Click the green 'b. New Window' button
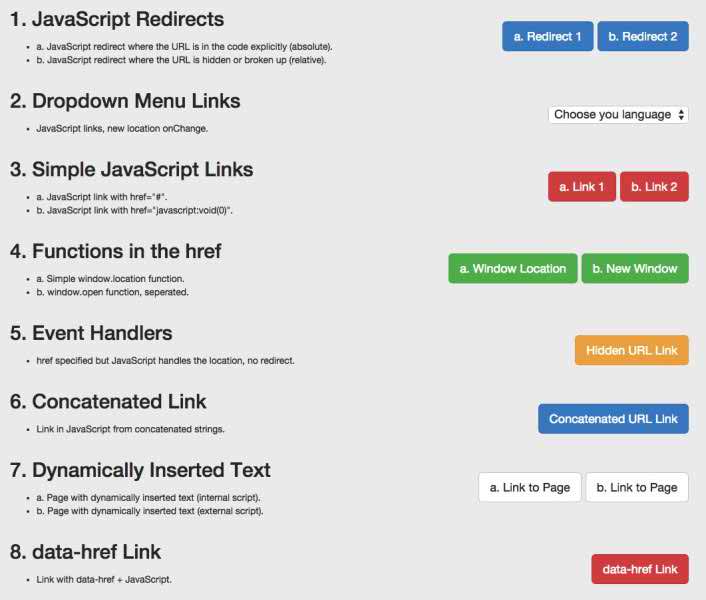Viewport: 706px width, 600px height. [x=635, y=268]
